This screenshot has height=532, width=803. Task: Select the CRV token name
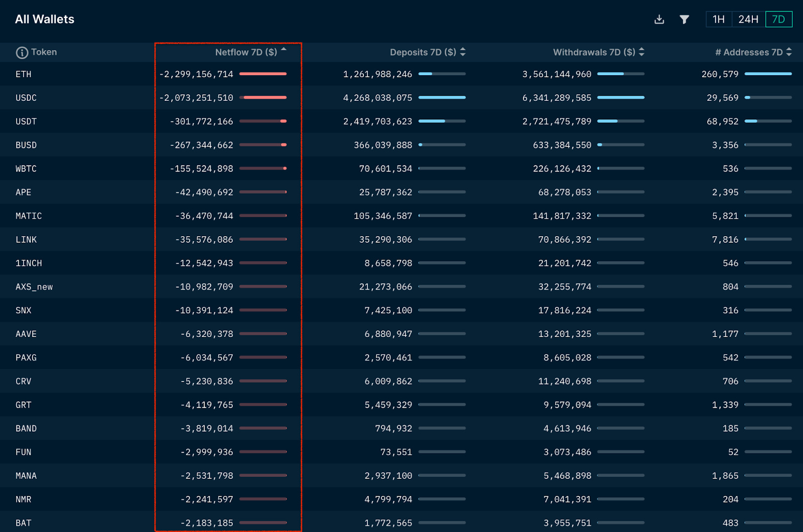24,381
